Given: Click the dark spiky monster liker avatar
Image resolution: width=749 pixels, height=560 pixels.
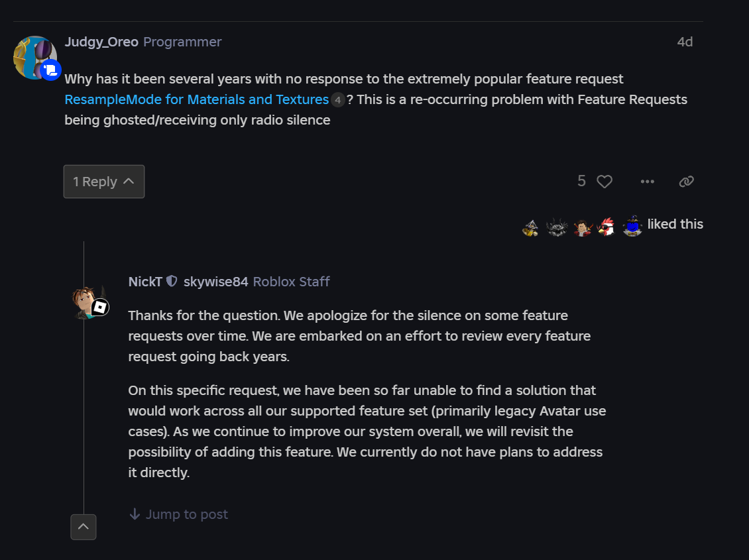Looking at the screenshot, I should 556,227.
